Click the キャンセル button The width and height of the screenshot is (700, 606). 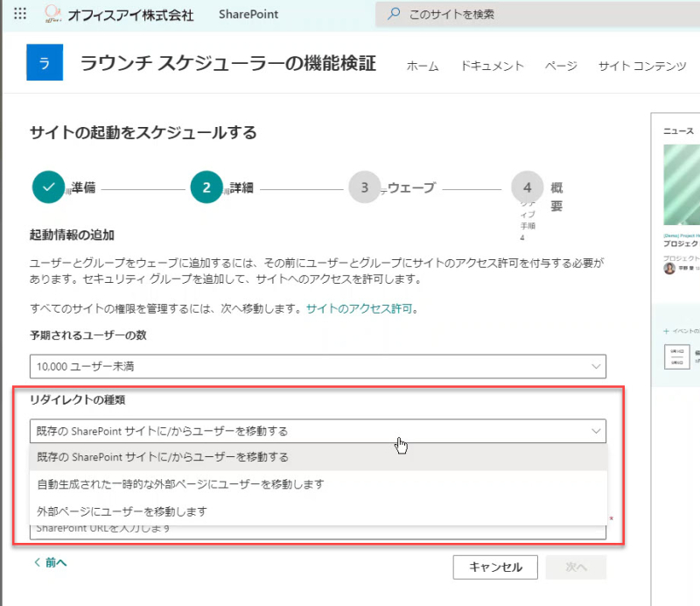tap(495, 567)
